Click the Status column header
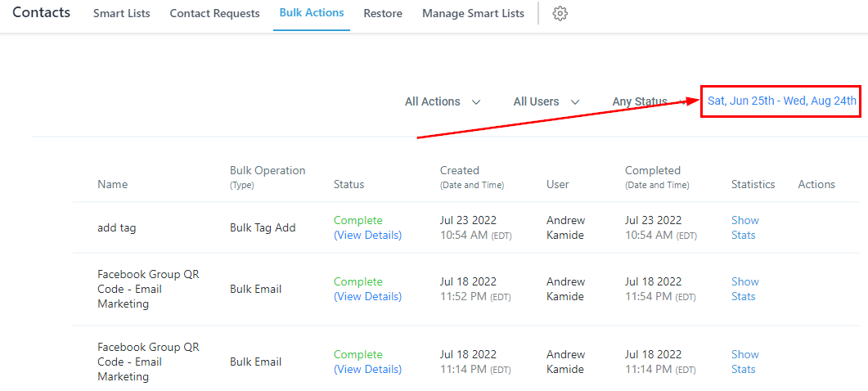 [x=349, y=184]
